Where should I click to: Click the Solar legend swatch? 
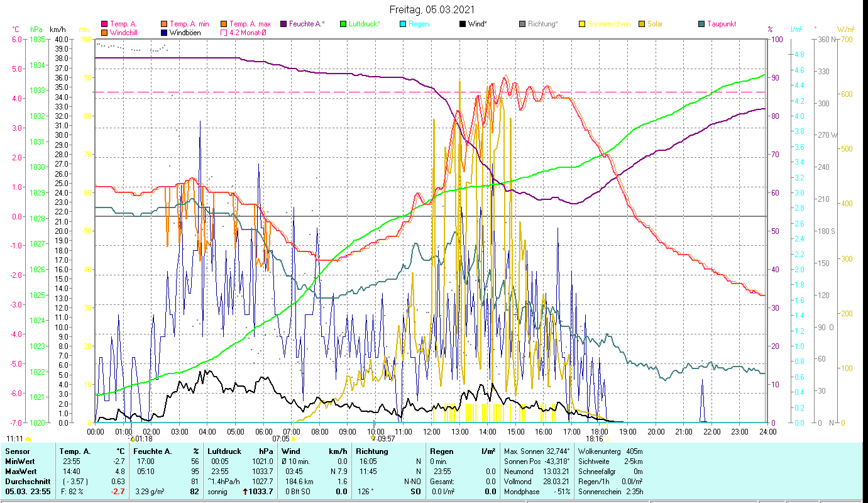point(642,24)
